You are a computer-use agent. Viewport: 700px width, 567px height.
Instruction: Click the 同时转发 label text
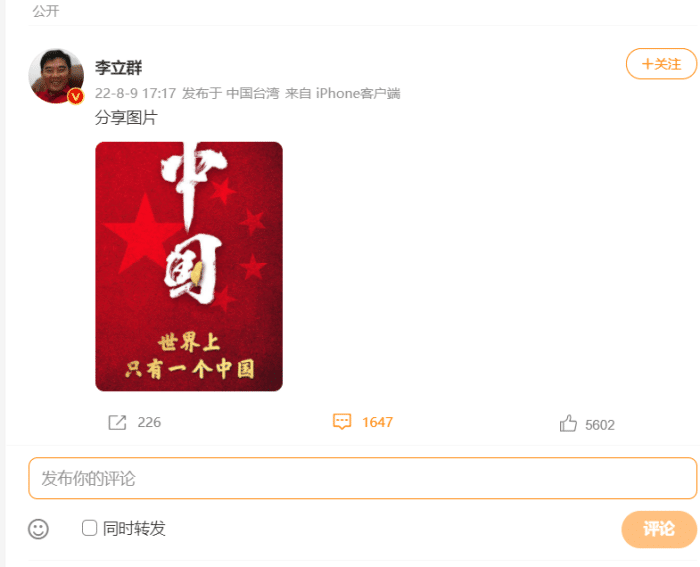(x=134, y=529)
